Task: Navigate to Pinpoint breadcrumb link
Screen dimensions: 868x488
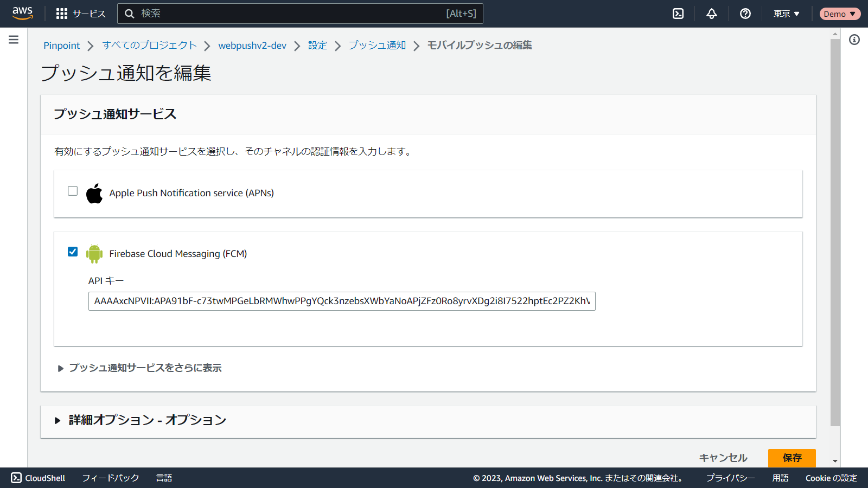Action: coord(61,46)
